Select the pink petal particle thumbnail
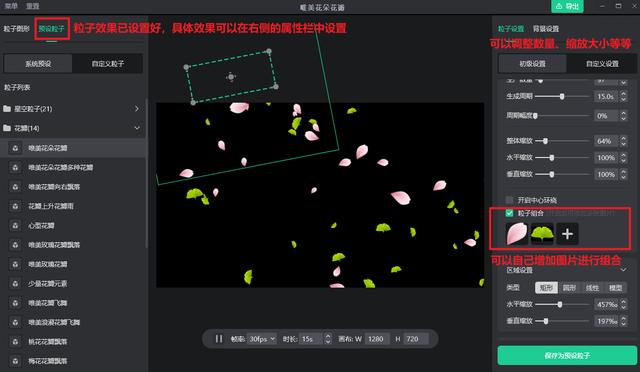 [x=517, y=234]
